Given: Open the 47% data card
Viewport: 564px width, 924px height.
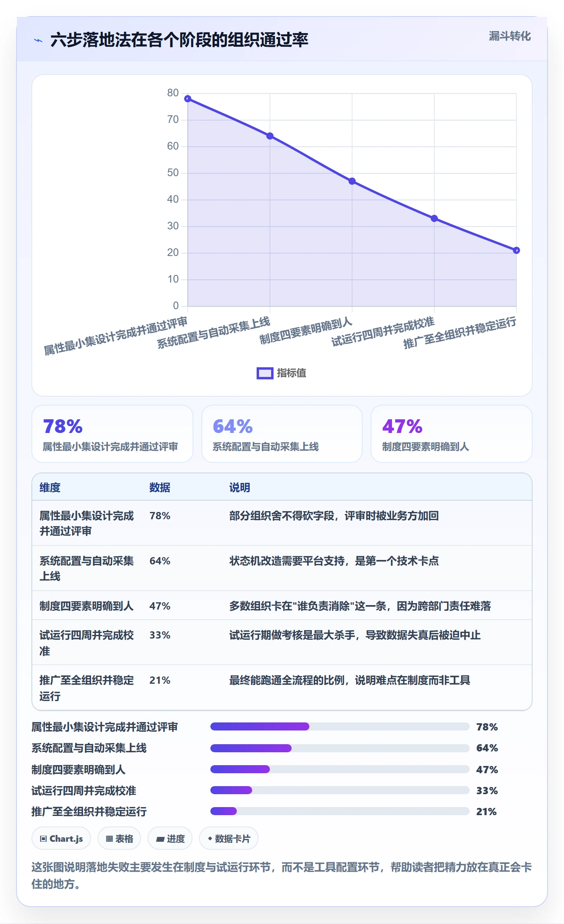Looking at the screenshot, I should tap(452, 434).
